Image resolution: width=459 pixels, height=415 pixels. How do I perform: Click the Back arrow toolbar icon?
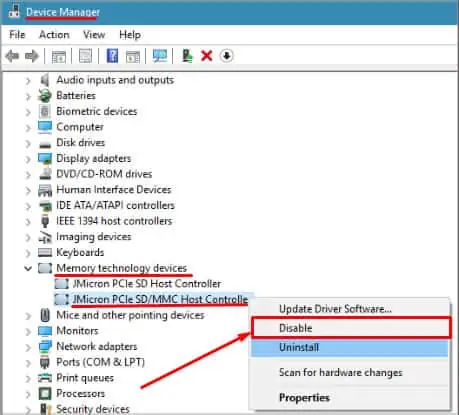pyautogui.click(x=13, y=56)
